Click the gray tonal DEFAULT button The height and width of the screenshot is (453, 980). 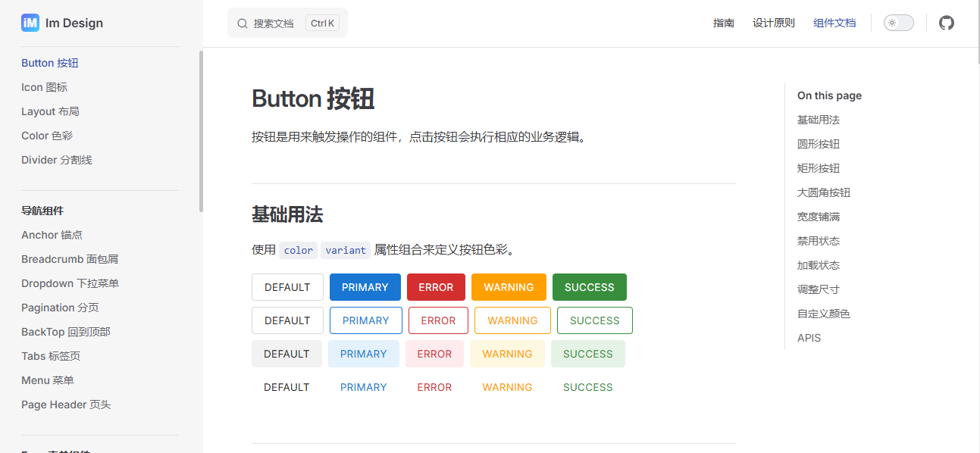[x=286, y=354]
